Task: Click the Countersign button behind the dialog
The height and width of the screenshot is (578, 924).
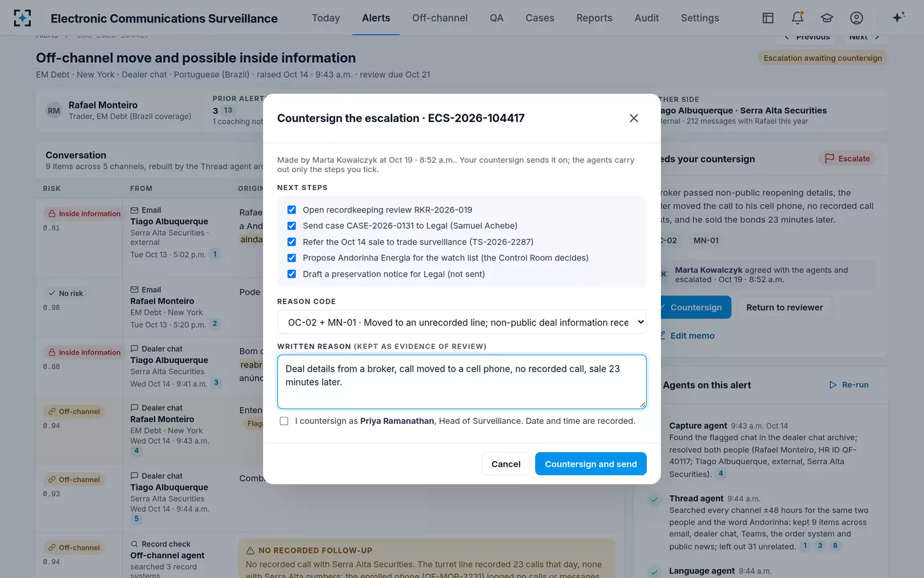Action: click(x=695, y=308)
